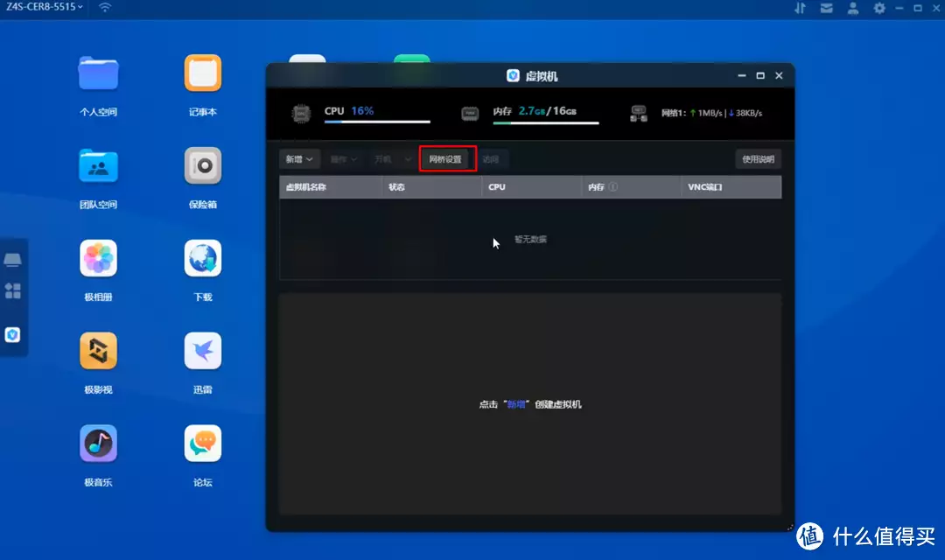The image size is (945, 560).
Task: Open the settings gear in top bar
Action: pyautogui.click(x=879, y=8)
